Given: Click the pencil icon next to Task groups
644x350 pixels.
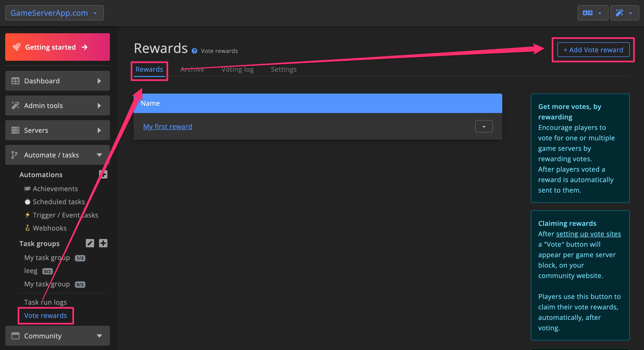Looking at the screenshot, I should click(90, 243).
